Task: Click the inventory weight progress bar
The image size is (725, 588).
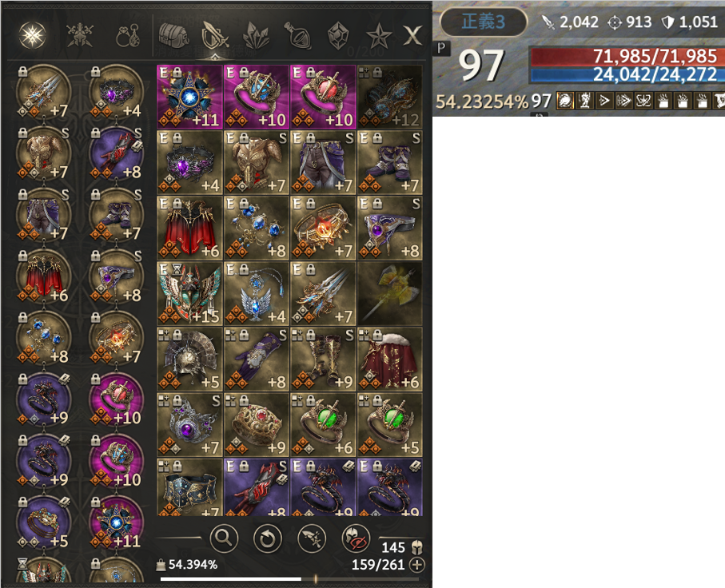Action: [x=289, y=578]
